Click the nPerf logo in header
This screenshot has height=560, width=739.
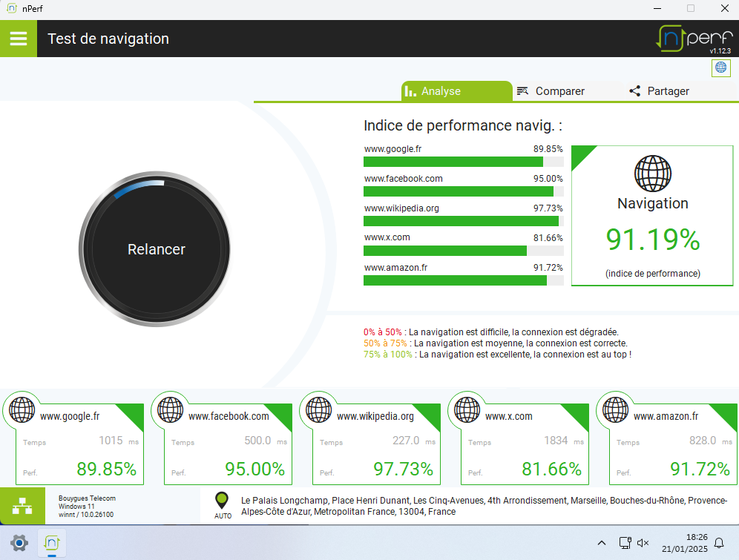[x=694, y=38]
